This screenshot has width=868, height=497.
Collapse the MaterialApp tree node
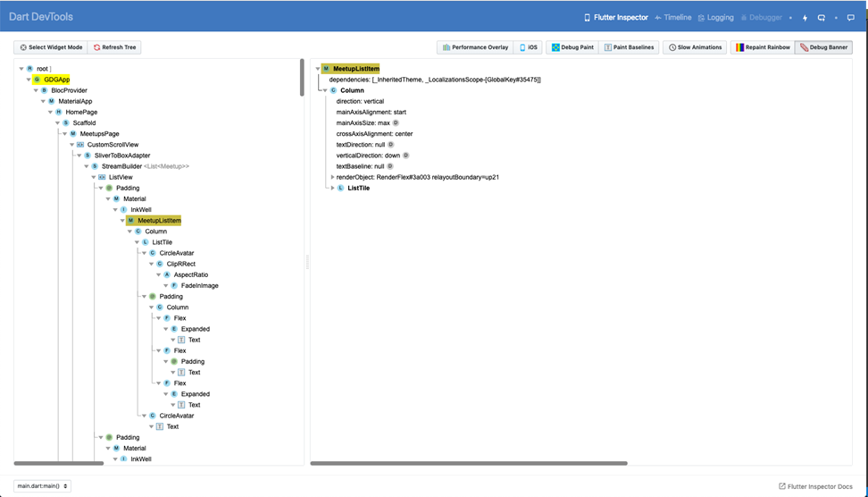(43, 102)
